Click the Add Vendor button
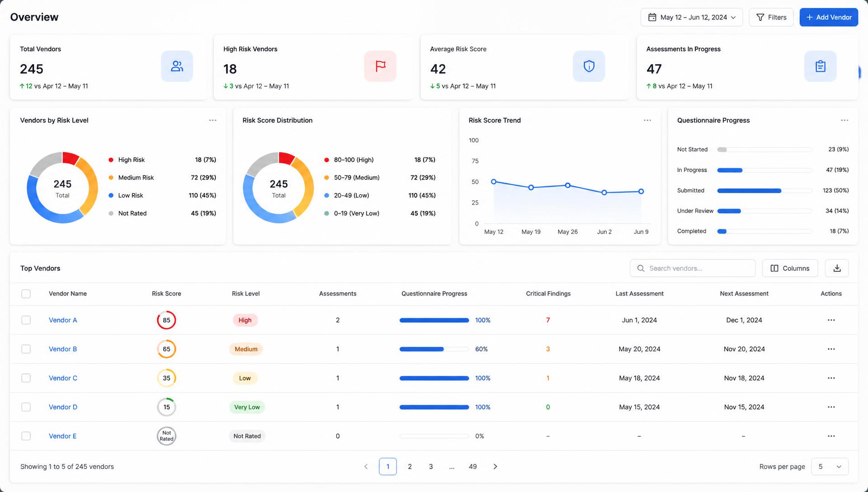Viewport: 868px width, 492px height. point(829,17)
